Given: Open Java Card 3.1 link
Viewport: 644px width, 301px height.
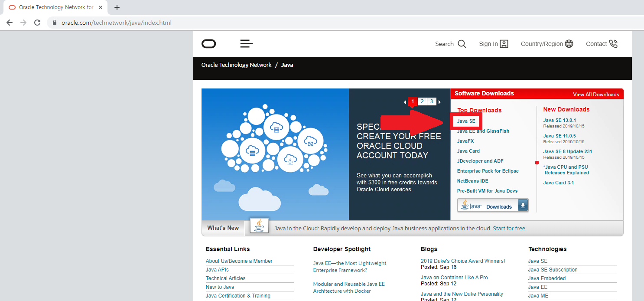Looking at the screenshot, I should (558, 183).
